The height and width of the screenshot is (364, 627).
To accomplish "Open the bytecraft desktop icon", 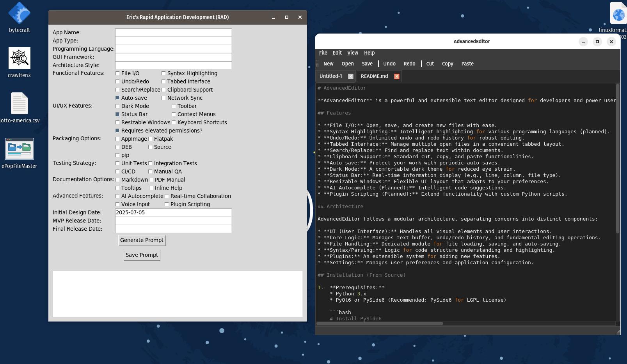I will 19,13.
